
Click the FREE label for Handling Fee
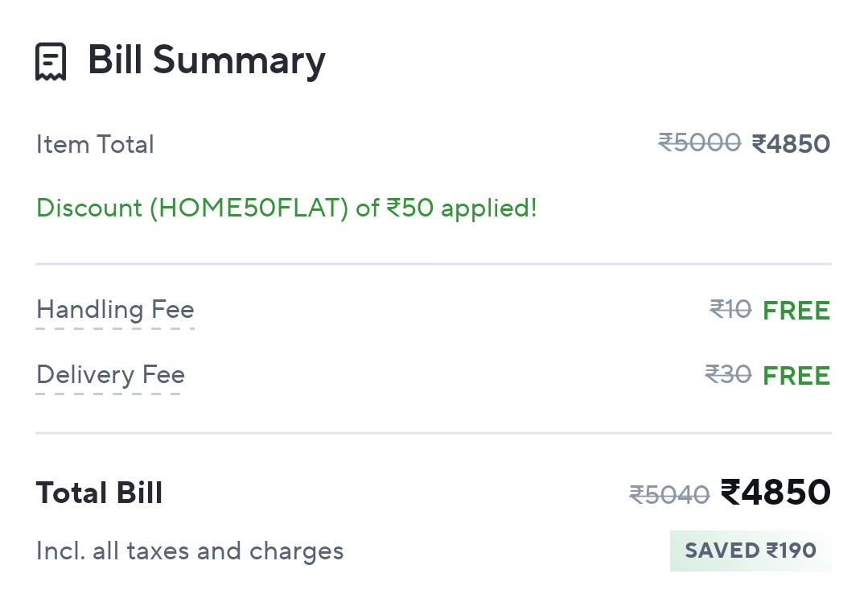click(x=796, y=311)
